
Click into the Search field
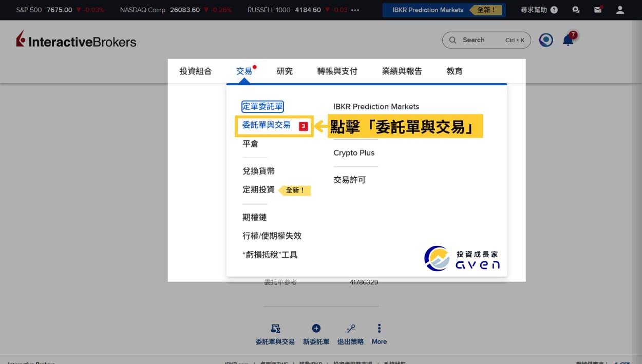point(486,40)
